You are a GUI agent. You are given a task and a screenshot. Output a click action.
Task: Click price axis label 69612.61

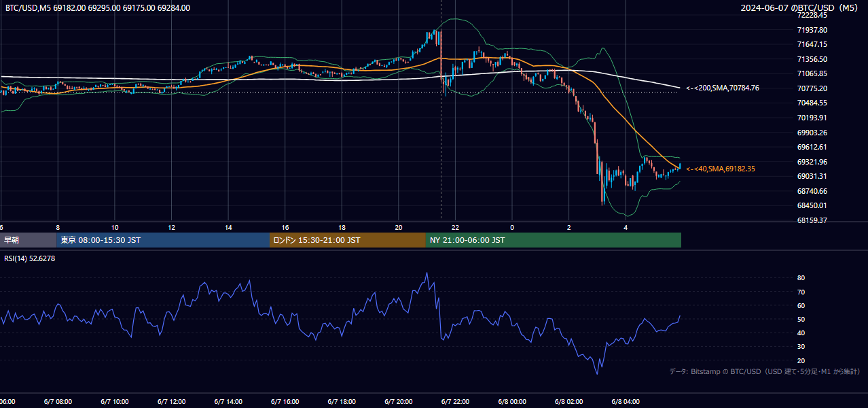[812, 147]
